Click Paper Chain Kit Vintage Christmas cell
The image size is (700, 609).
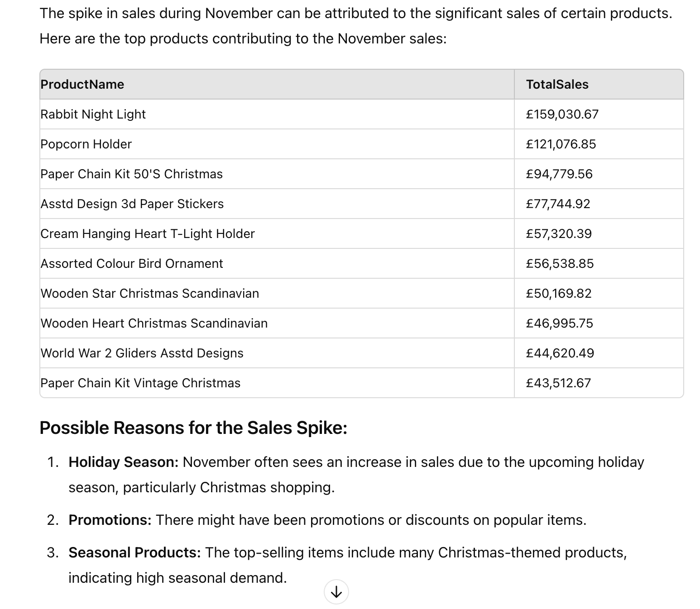pyautogui.click(x=140, y=383)
